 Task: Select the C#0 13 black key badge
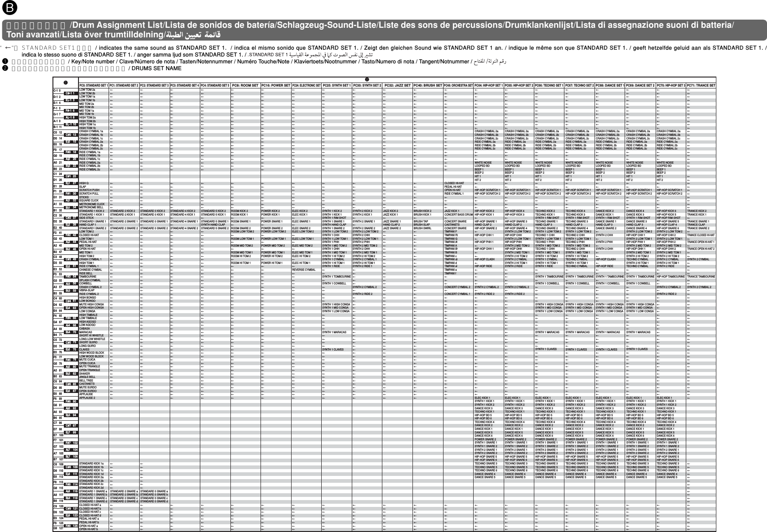tap(70, 134)
